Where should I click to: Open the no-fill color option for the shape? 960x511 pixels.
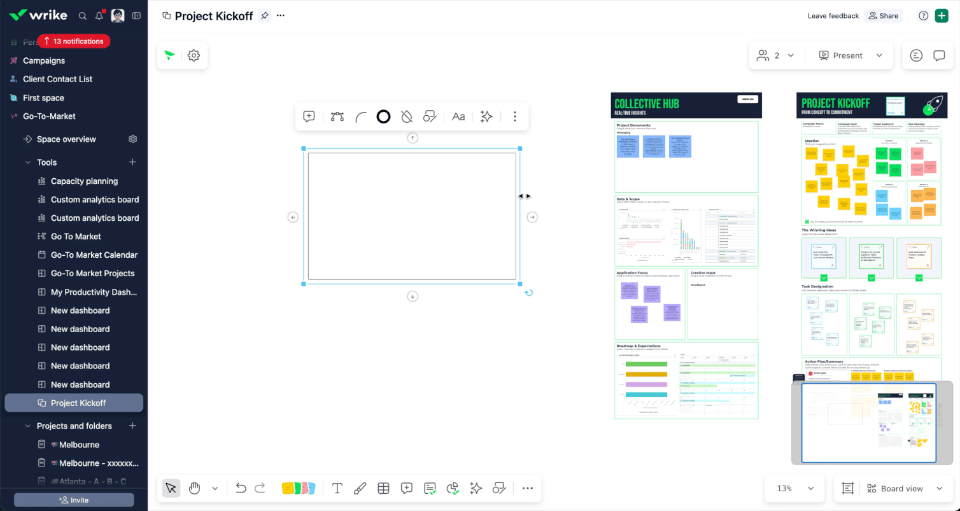(x=407, y=116)
